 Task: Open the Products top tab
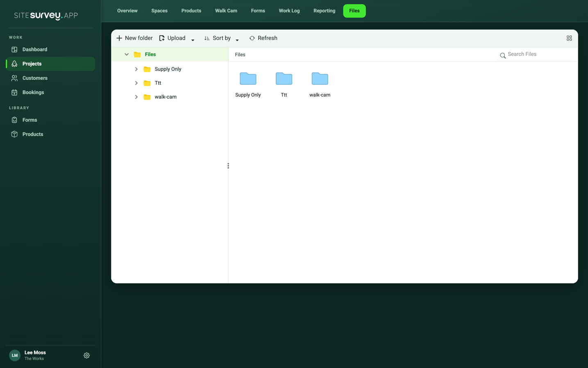pyautogui.click(x=191, y=11)
